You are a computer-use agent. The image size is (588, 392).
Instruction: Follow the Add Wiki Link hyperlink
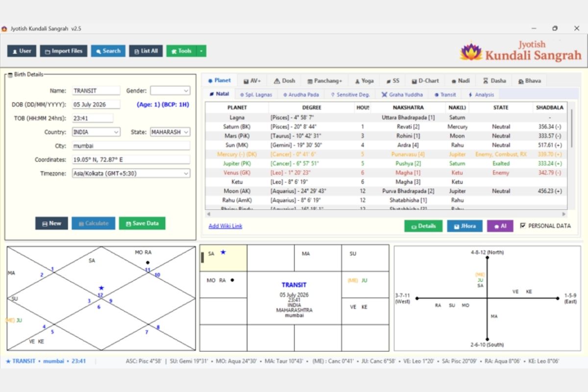(225, 226)
